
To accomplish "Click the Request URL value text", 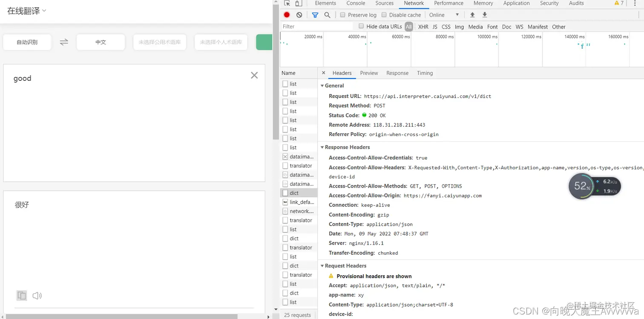I will (427, 96).
